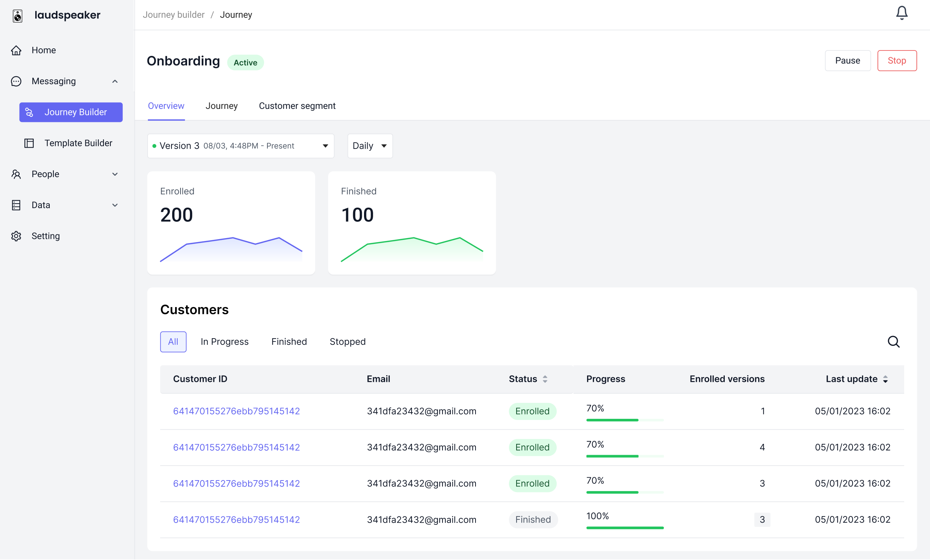Filter customers by Stopped
This screenshot has width=930, height=560.
pyautogui.click(x=347, y=342)
